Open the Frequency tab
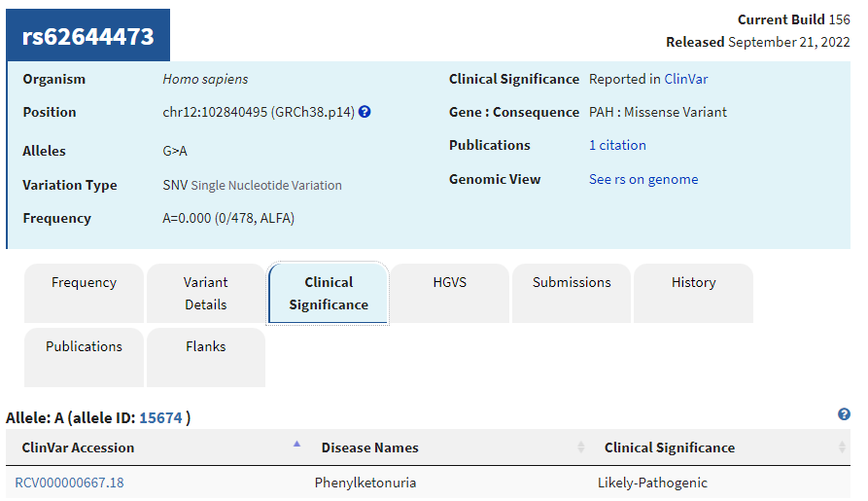Screen dimensions: 868x501 point(85,293)
